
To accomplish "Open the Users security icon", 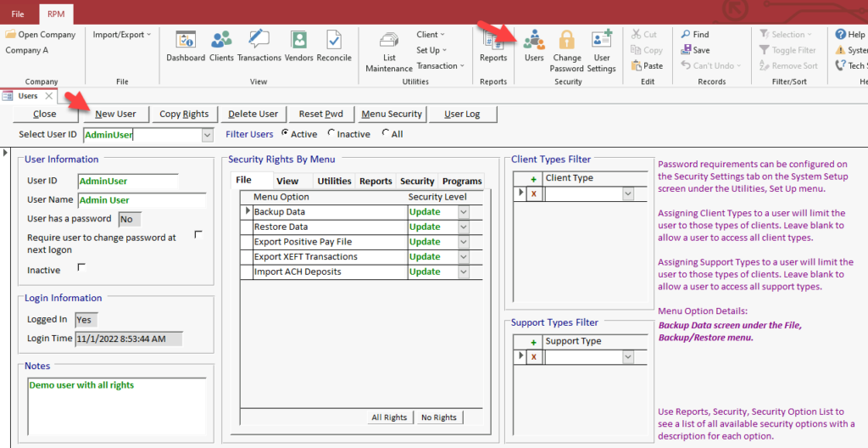I will 534,40.
